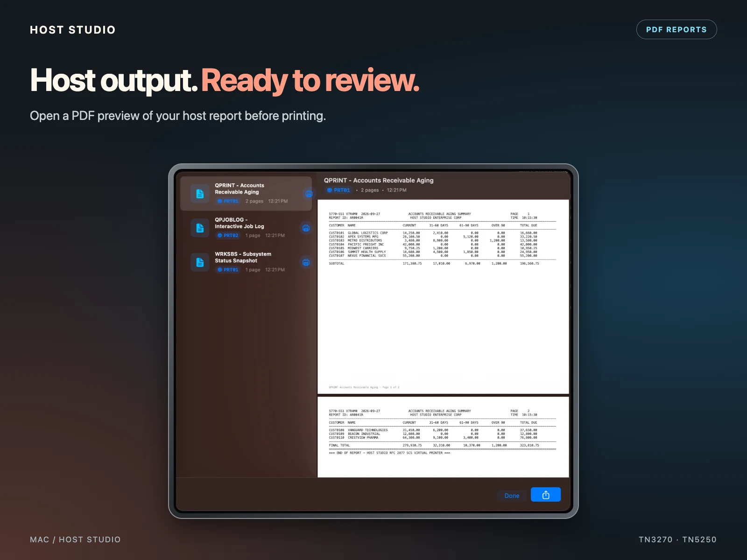This screenshot has width=747, height=560.
Task: Click the printer icon in the QPJOBLOG row
Action: [x=306, y=228]
